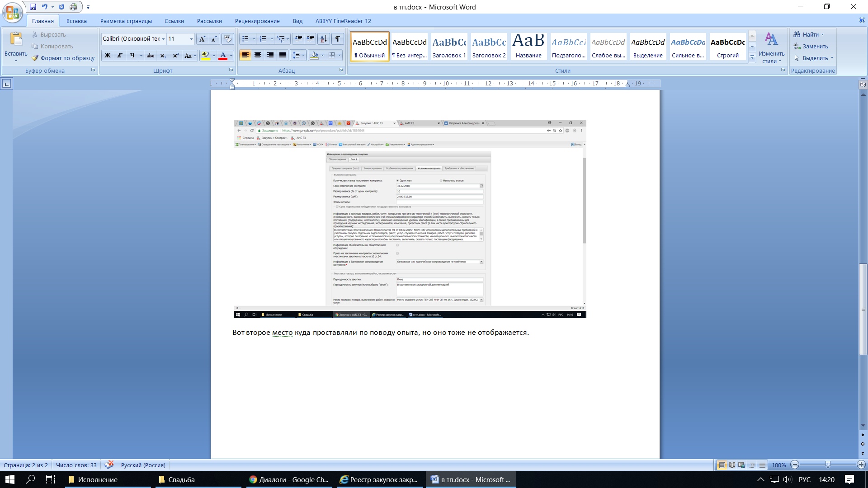Click zoom out minus button
Image resolution: width=868 pixels, height=488 pixels.
(795, 465)
